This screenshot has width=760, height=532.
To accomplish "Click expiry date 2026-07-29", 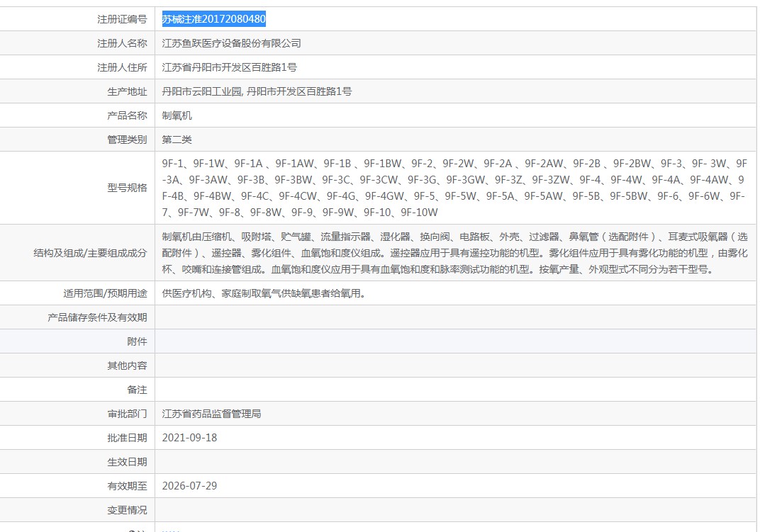I will pos(189,486).
